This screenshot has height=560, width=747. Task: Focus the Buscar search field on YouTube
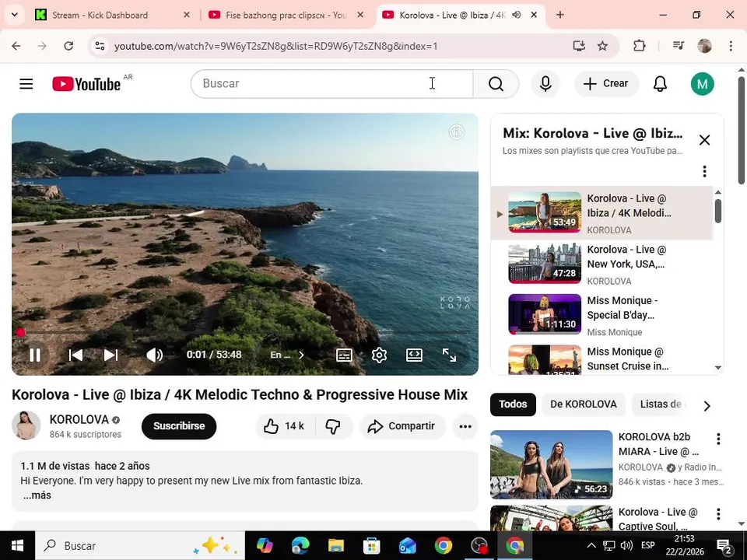[331, 84]
